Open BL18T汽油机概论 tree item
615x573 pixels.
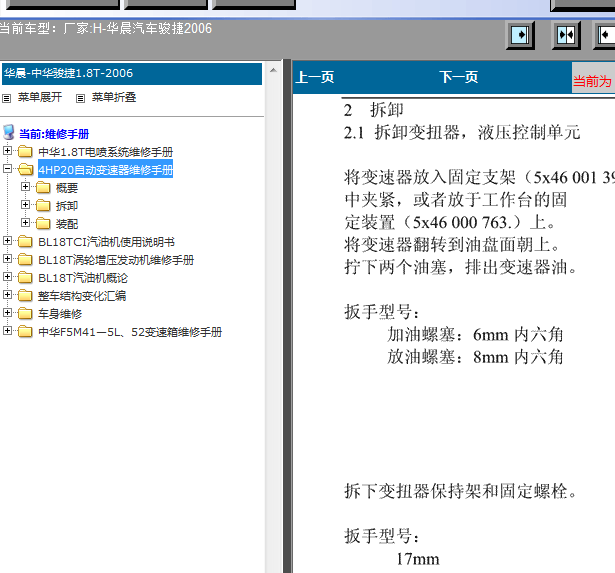tap(83, 278)
